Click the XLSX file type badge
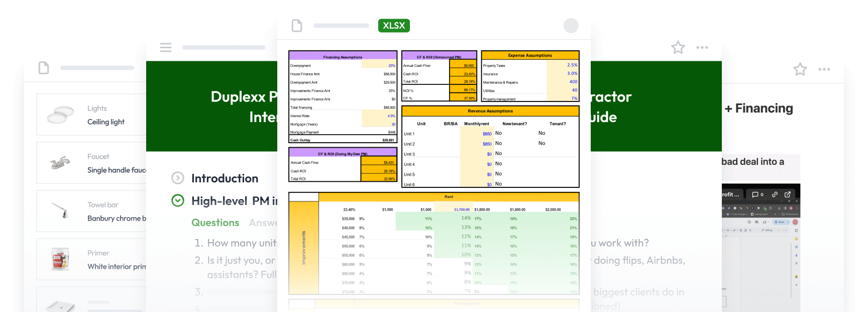The image size is (868, 312). [393, 26]
